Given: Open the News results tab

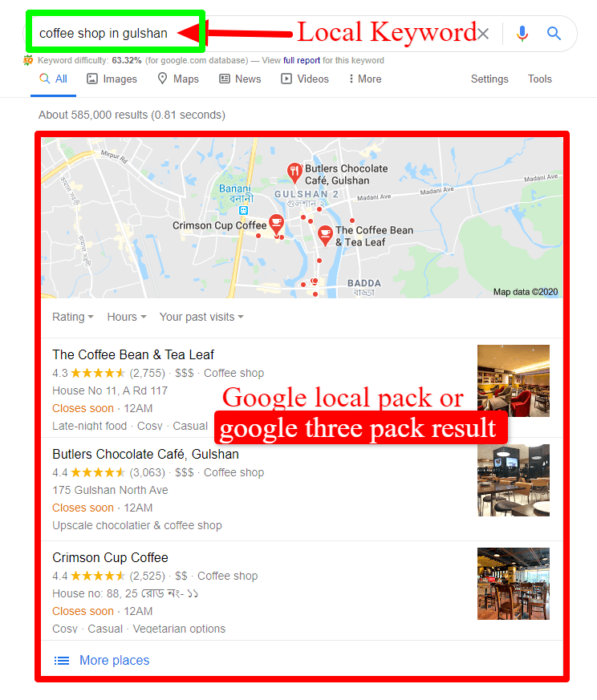Looking at the screenshot, I should click(240, 79).
